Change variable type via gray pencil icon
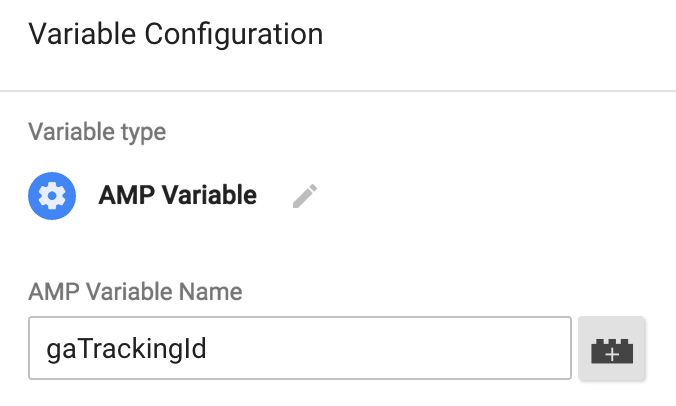Screen dimensions: 676x406 point(305,196)
